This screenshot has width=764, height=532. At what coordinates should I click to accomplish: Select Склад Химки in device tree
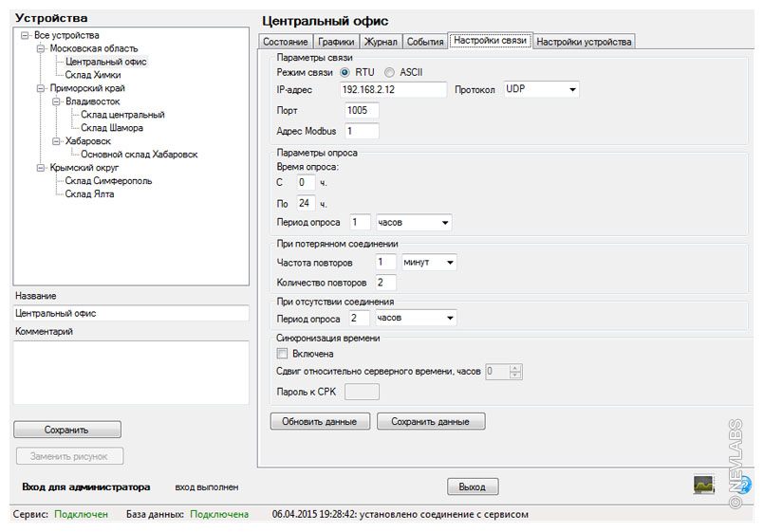(93, 75)
